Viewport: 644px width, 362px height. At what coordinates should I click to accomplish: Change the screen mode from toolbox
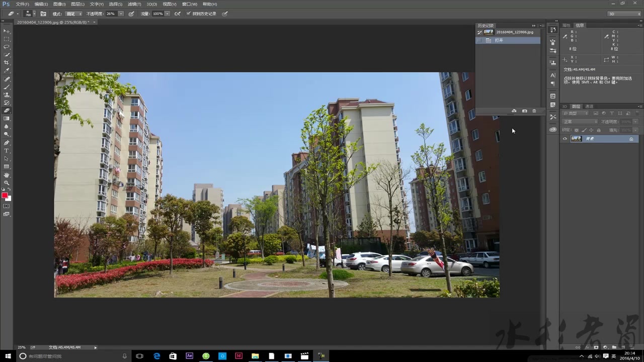pos(7,214)
